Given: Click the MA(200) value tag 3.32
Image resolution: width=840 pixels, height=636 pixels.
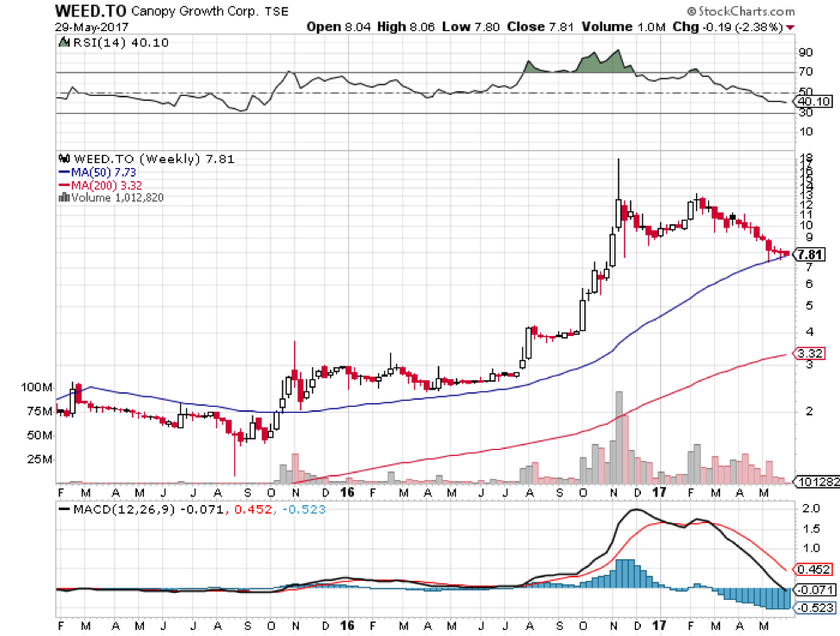Looking at the screenshot, I should 810,353.
